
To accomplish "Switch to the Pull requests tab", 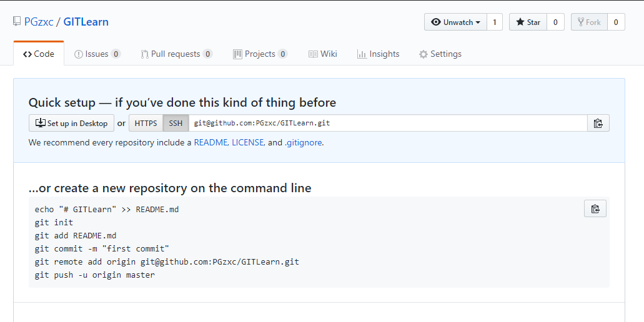I will pyautogui.click(x=177, y=54).
